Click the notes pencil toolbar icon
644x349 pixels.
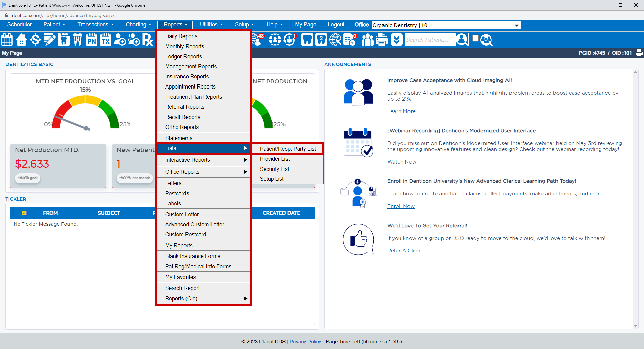pyautogui.click(x=49, y=40)
